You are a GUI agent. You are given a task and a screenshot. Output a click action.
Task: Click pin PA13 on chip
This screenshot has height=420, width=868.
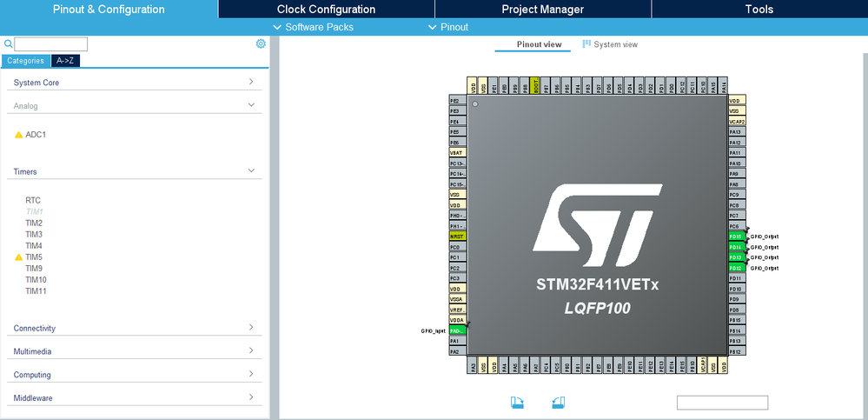[737, 132]
